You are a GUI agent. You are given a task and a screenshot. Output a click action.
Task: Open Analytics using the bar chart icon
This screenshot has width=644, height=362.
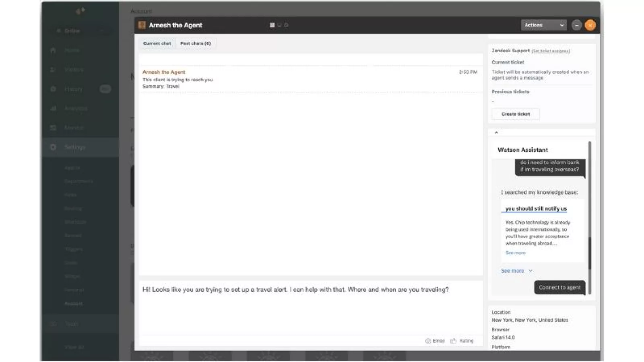click(x=53, y=108)
